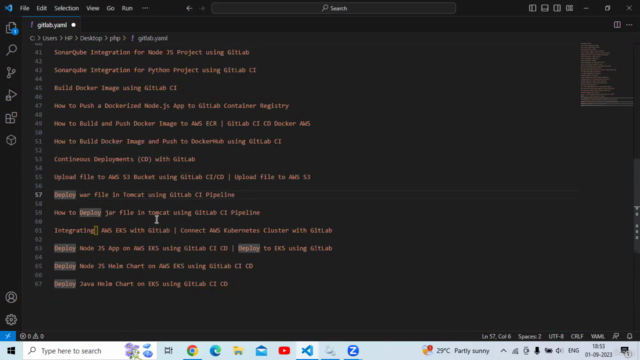Viewport: 640px width, 360px height.
Task: Split the editor to the right
Action: 617,25
